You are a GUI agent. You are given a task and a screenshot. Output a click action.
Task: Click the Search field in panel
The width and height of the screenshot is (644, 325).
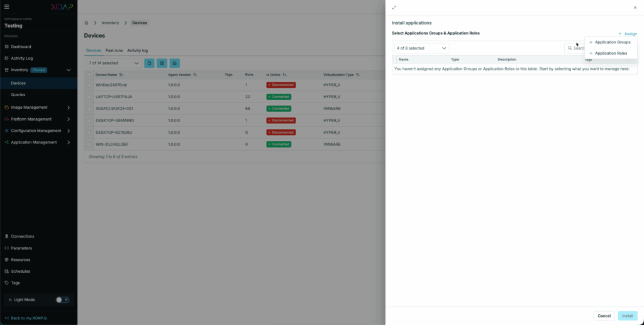[x=575, y=48]
